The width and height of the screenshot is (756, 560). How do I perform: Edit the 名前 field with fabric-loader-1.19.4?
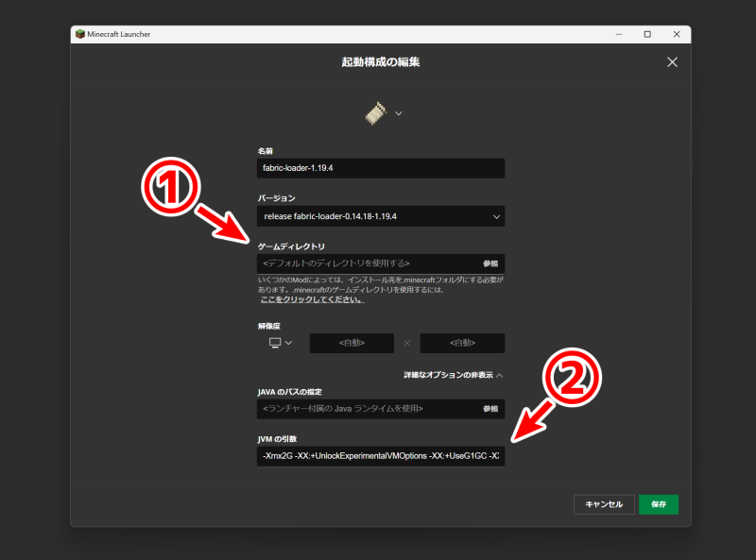[381, 168]
